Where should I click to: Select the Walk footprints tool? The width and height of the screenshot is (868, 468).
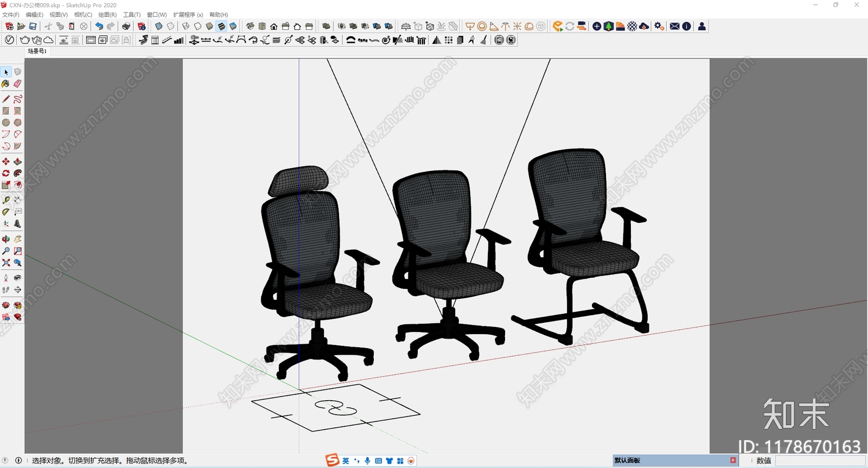pyautogui.click(x=6, y=290)
